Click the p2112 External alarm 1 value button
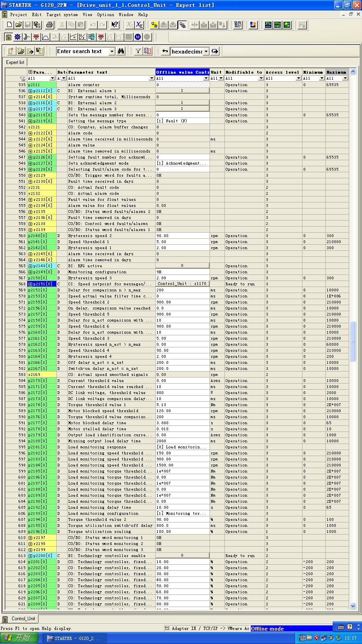This screenshot has width=362, height=644. (182, 91)
